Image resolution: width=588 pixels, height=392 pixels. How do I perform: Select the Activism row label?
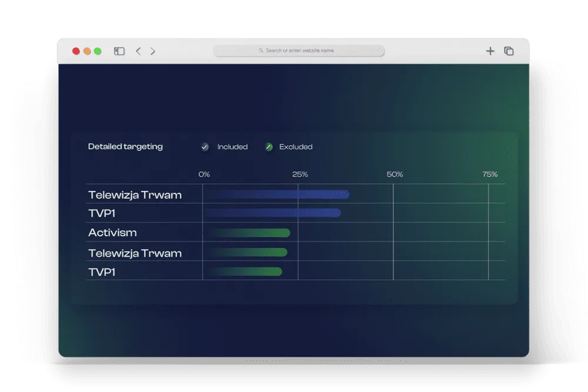tap(112, 233)
